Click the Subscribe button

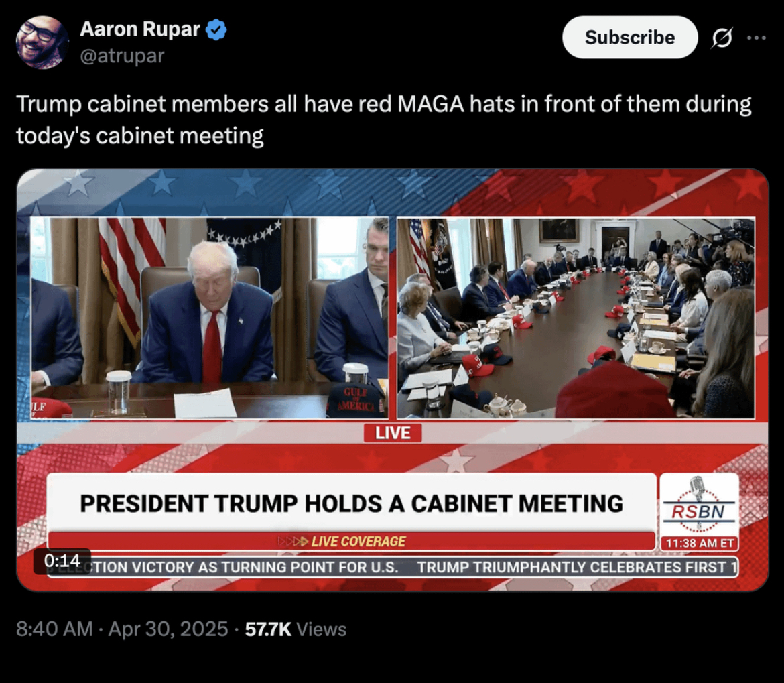point(629,37)
